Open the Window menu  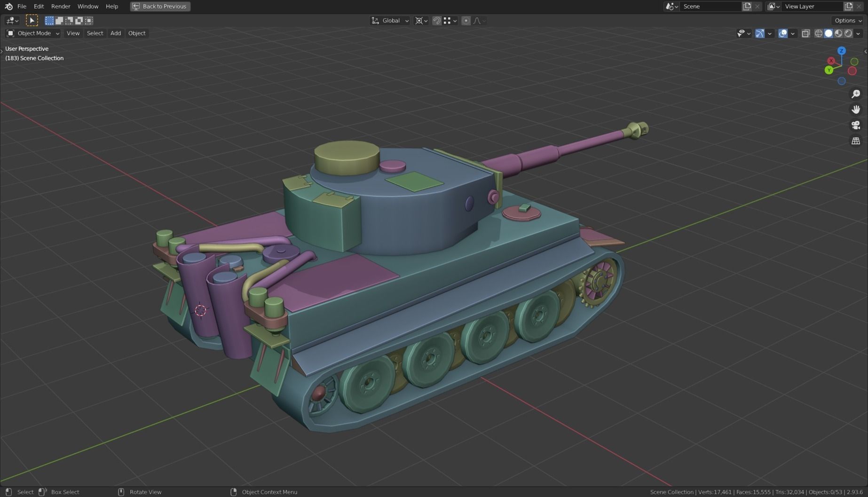pyautogui.click(x=88, y=7)
